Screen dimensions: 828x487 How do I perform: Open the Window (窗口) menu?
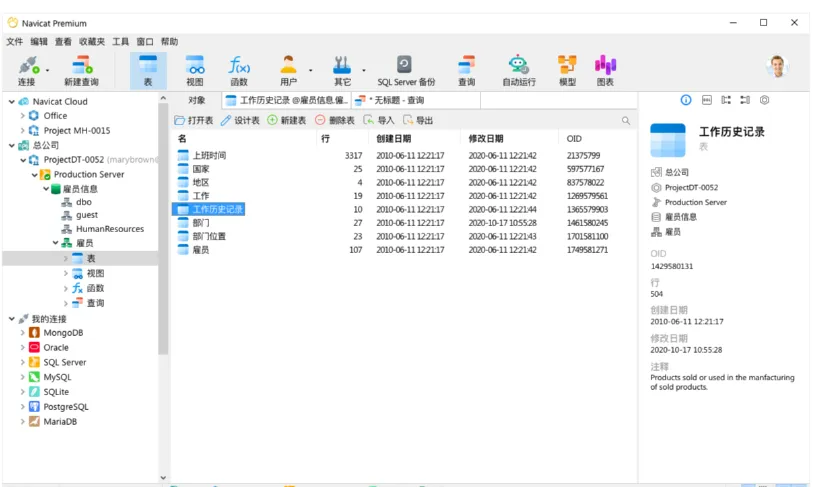coord(145,42)
